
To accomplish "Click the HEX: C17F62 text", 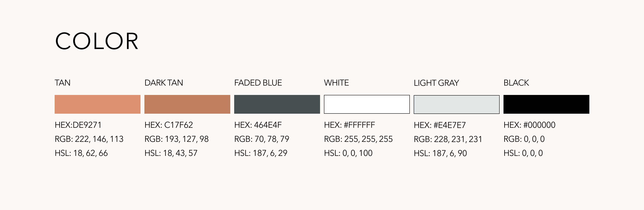I will (x=169, y=125).
